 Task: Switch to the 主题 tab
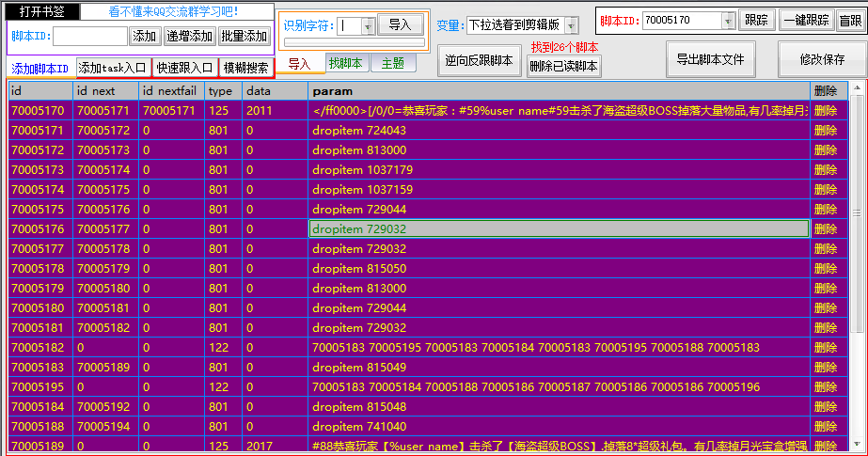pos(393,64)
